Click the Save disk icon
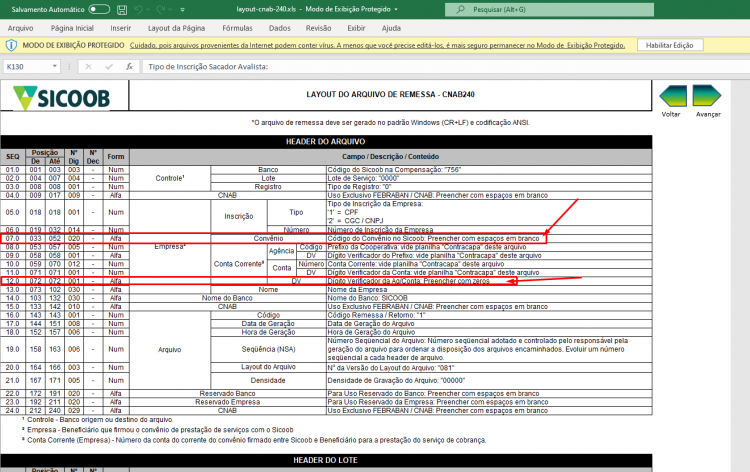 (x=122, y=9)
